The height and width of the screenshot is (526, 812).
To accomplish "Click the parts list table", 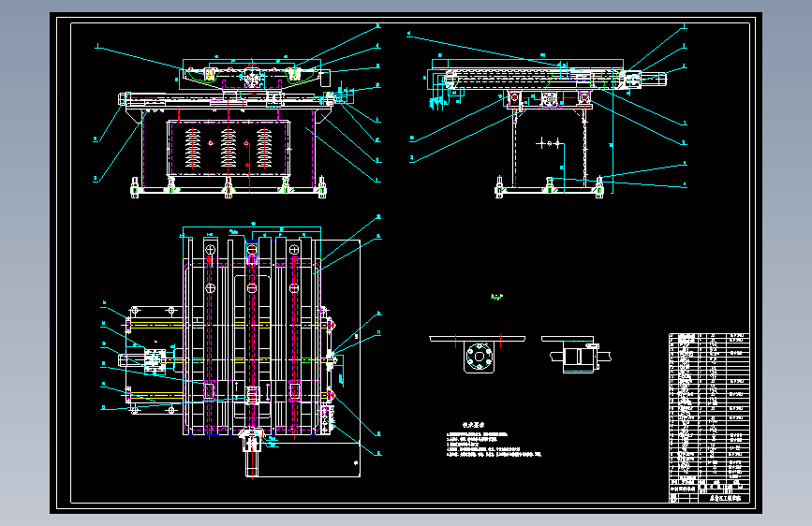I will tap(709, 407).
